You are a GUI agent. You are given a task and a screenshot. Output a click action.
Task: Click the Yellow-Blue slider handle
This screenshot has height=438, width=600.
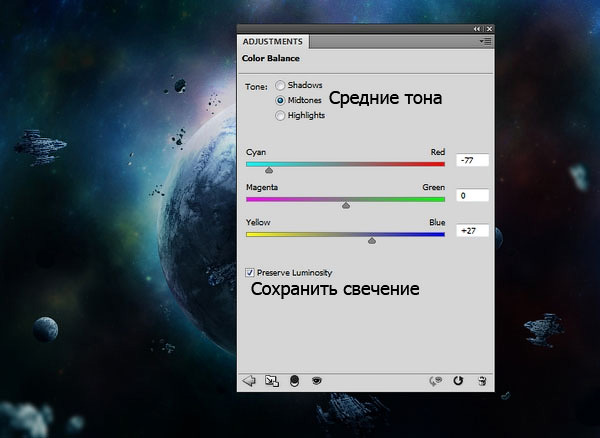372,240
